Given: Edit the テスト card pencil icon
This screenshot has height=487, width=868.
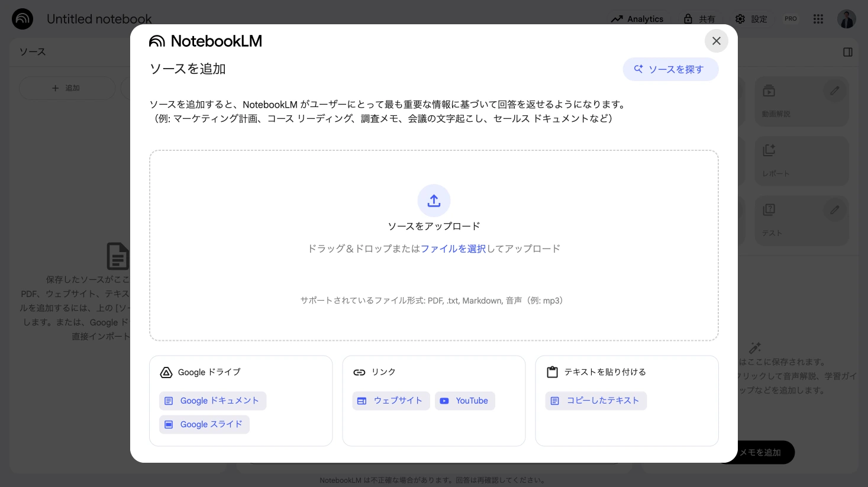Looking at the screenshot, I should click(835, 209).
